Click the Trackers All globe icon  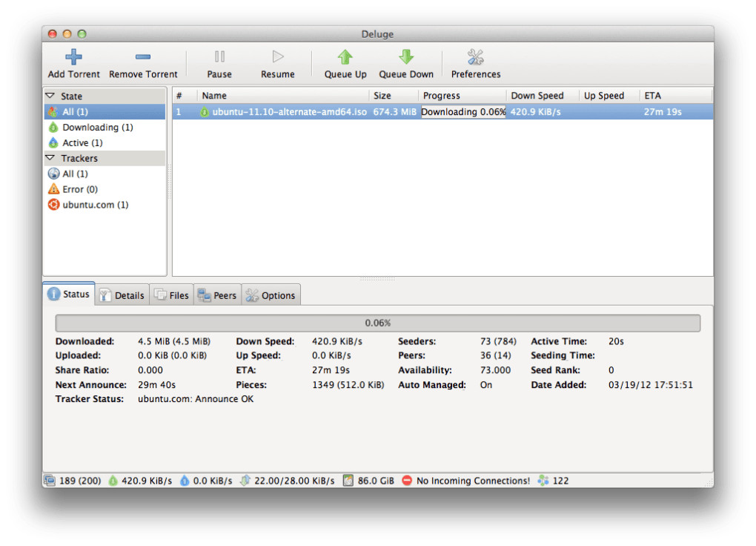(53, 174)
